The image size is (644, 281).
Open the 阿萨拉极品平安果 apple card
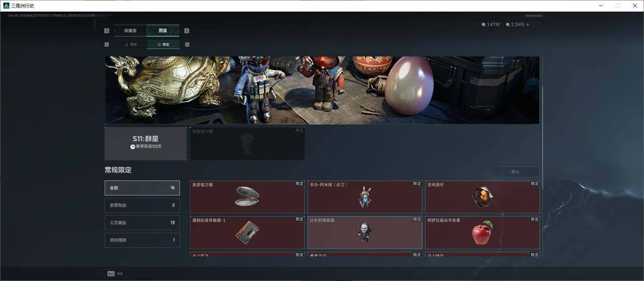pos(482,232)
